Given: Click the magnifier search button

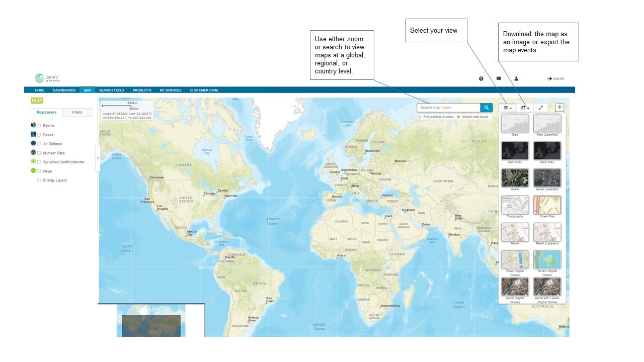Looking at the screenshot, I should click(x=487, y=108).
